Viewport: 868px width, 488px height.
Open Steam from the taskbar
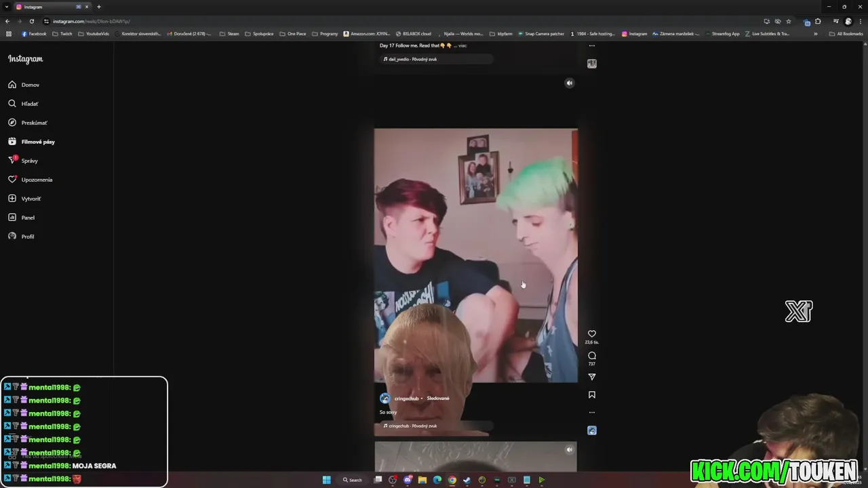coord(467,480)
